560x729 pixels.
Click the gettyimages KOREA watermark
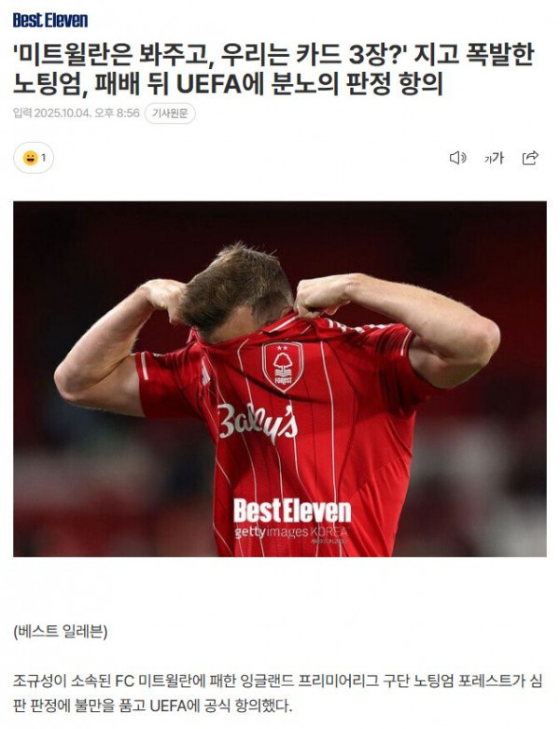(291, 532)
